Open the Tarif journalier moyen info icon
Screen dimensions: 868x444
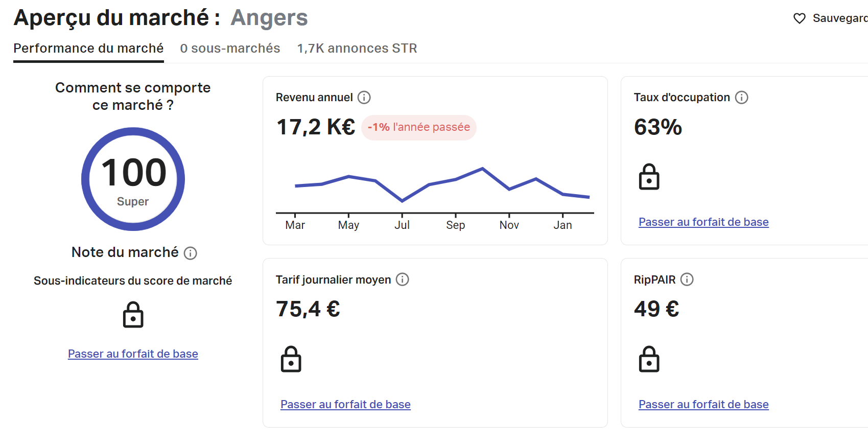(403, 279)
